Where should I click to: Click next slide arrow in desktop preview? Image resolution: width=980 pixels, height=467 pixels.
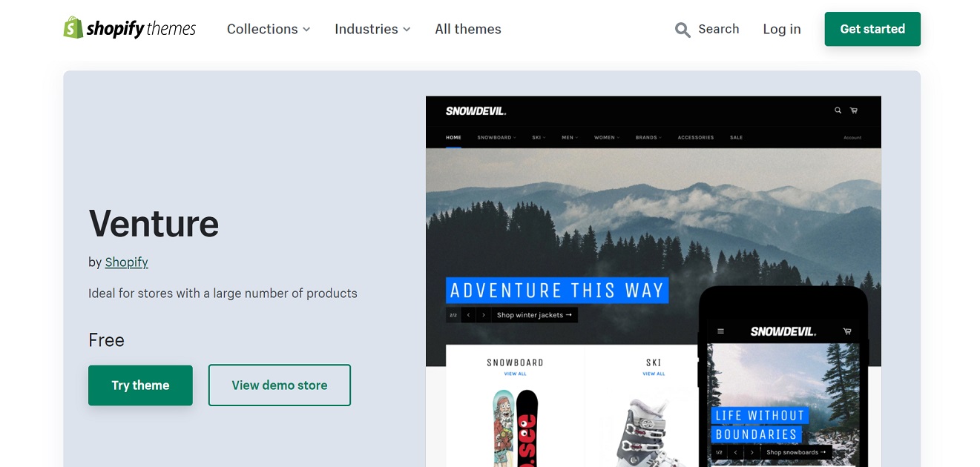point(484,315)
